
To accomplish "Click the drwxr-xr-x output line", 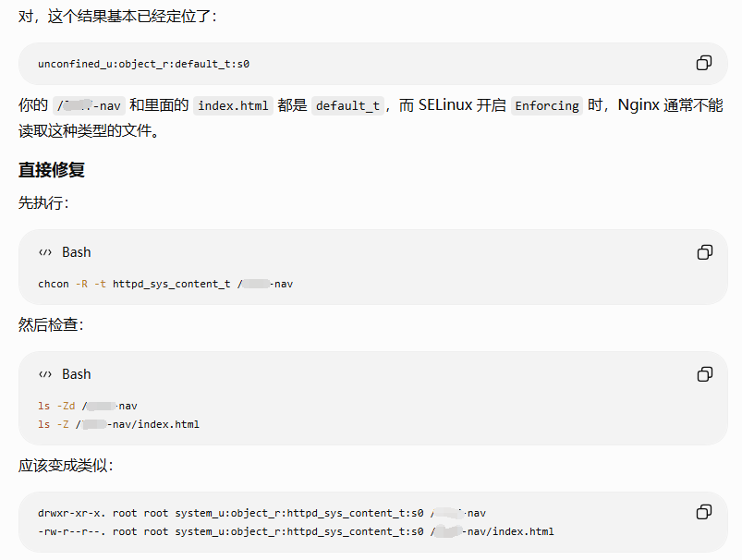I will point(262,513).
